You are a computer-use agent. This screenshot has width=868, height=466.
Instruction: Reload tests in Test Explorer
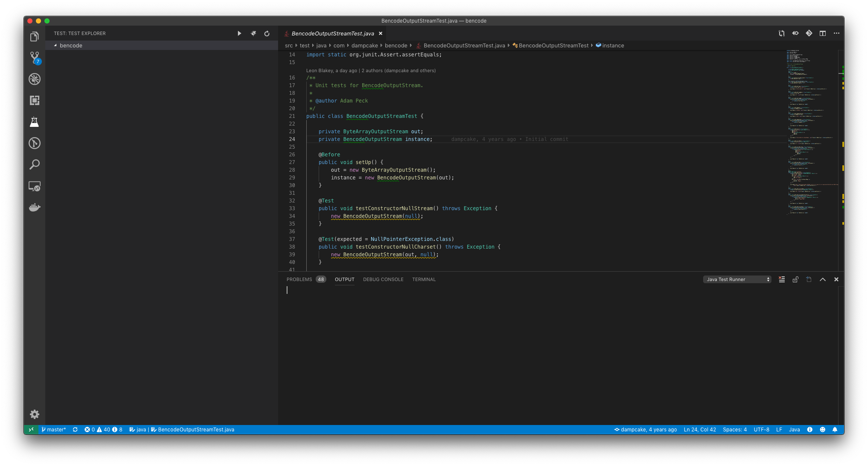267,33
